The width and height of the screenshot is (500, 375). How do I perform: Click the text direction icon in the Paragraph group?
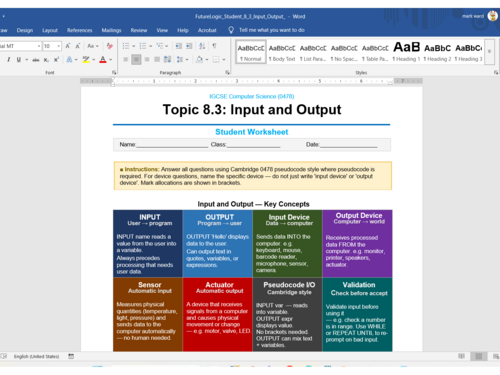[x=167, y=60]
